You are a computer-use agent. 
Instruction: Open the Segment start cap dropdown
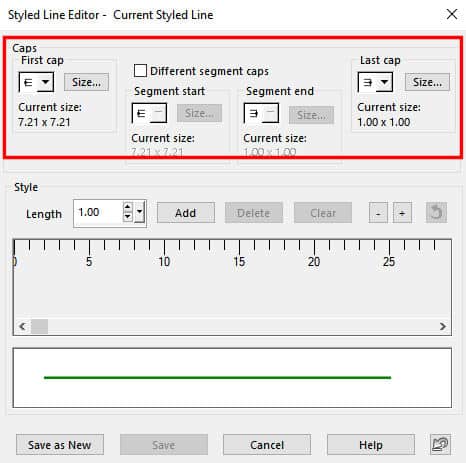[x=149, y=113]
